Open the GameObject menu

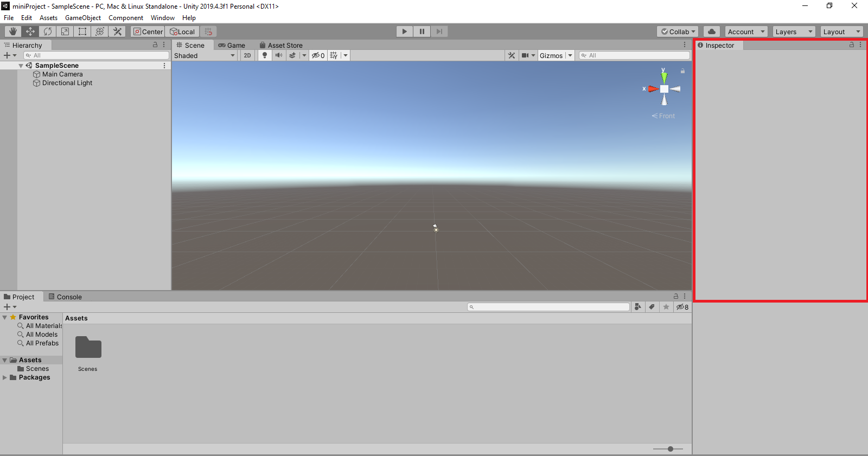pyautogui.click(x=83, y=18)
